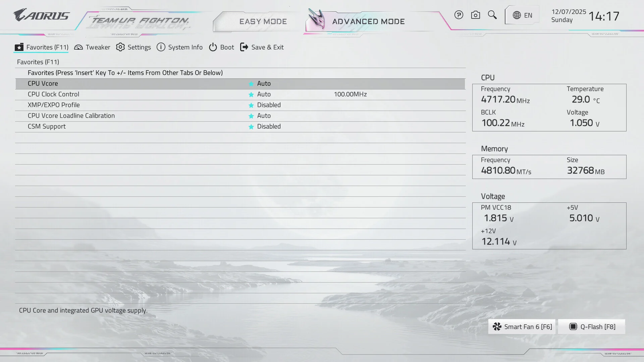Image resolution: width=644 pixels, height=362 pixels.
Task: Click the help question mark icon
Action: tap(459, 15)
